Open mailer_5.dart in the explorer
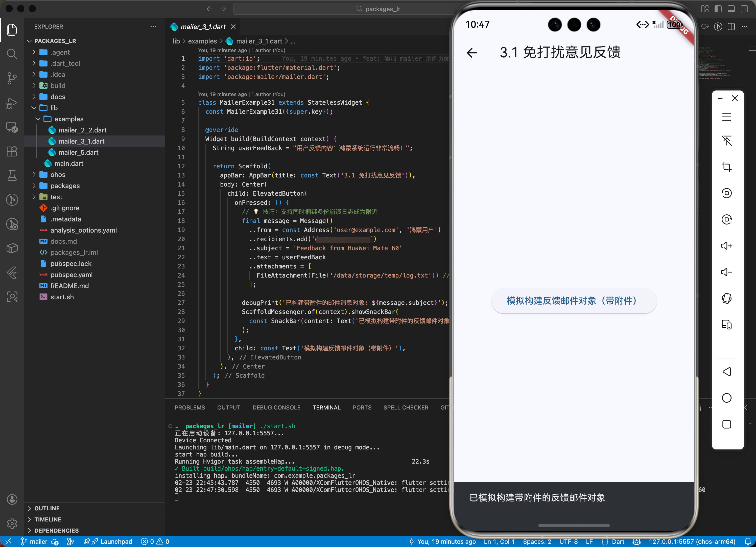The width and height of the screenshot is (756, 547). click(x=78, y=152)
